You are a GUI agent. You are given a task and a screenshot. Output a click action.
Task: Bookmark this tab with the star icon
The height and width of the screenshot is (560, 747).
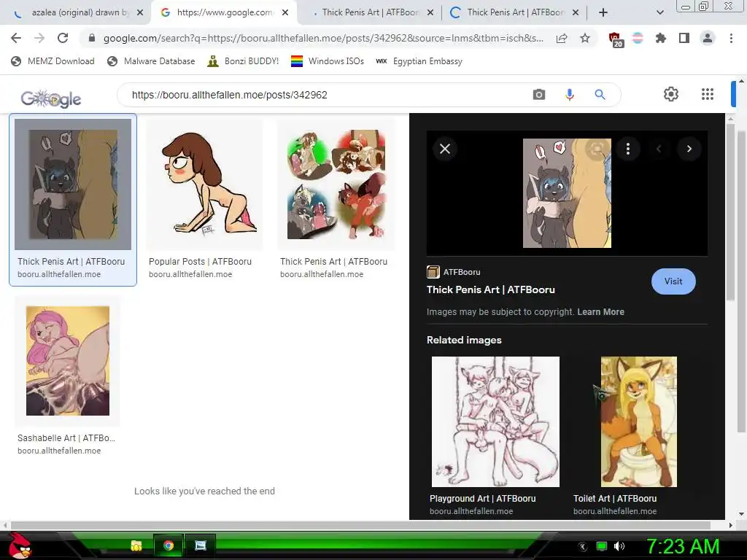pyautogui.click(x=585, y=38)
